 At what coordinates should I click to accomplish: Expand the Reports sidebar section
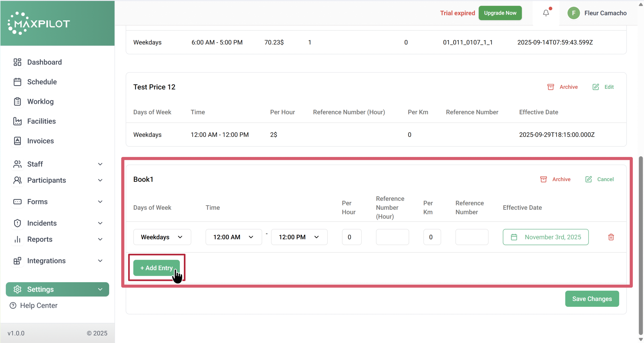pos(100,239)
